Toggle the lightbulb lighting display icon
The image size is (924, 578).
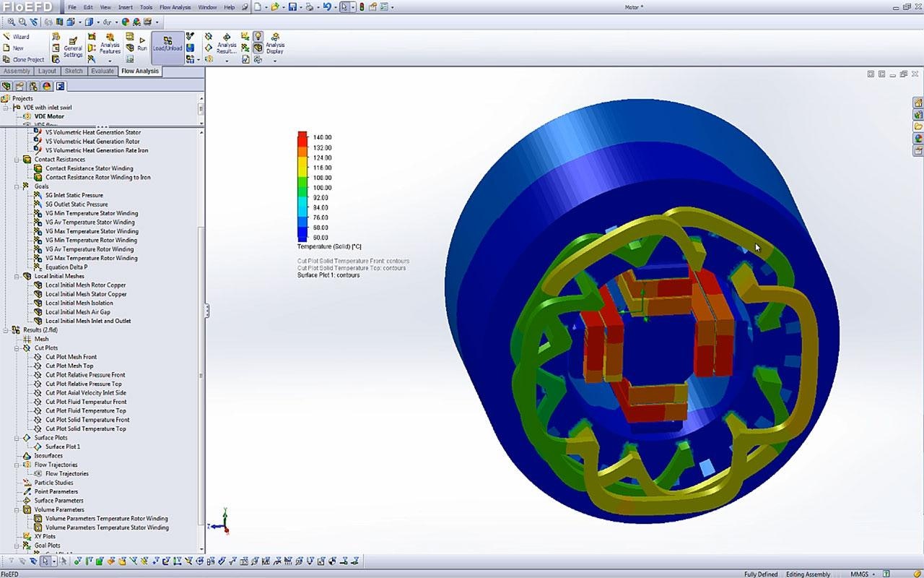click(257, 36)
